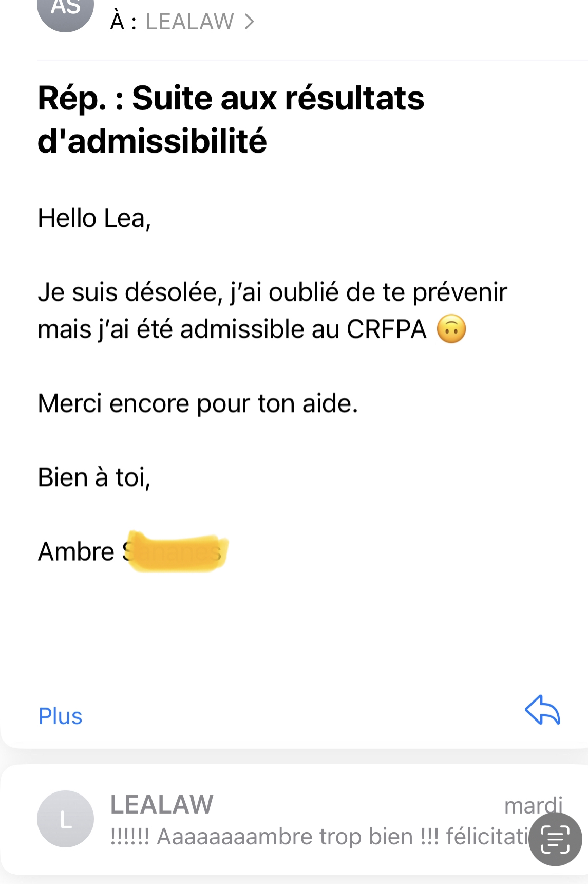Click the "Plus" link
Image resolution: width=588 pixels, height=886 pixels.
click(x=61, y=716)
